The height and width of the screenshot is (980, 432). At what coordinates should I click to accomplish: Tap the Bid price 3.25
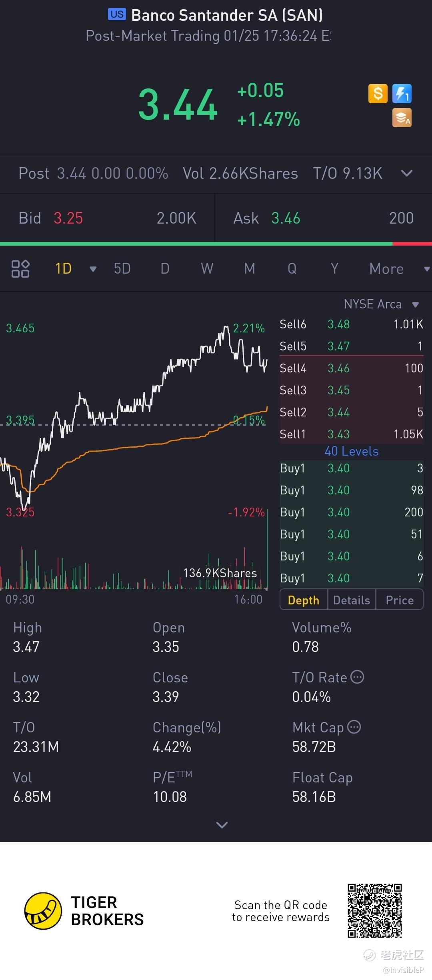68,218
